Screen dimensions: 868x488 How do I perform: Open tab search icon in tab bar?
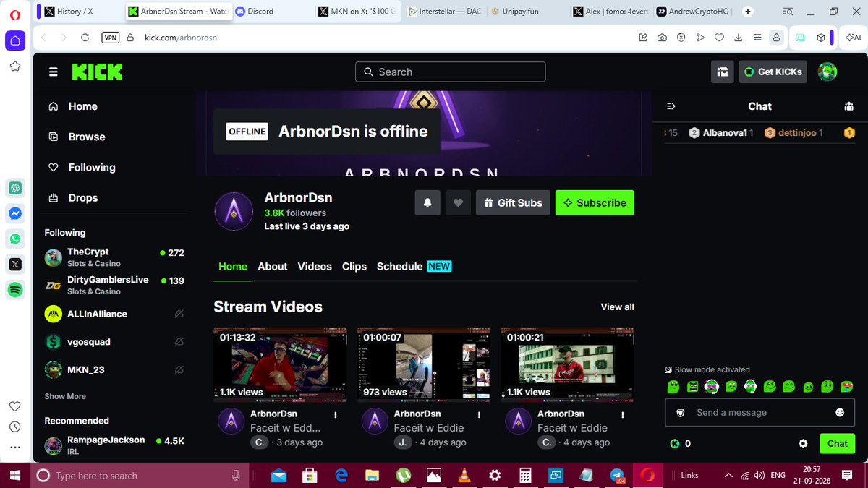coord(788,12)
